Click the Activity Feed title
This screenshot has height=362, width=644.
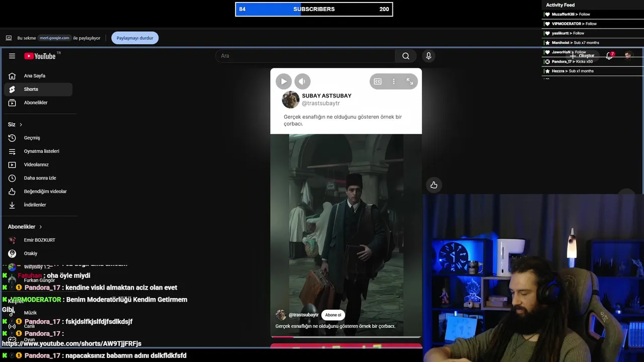coord(560,5)
